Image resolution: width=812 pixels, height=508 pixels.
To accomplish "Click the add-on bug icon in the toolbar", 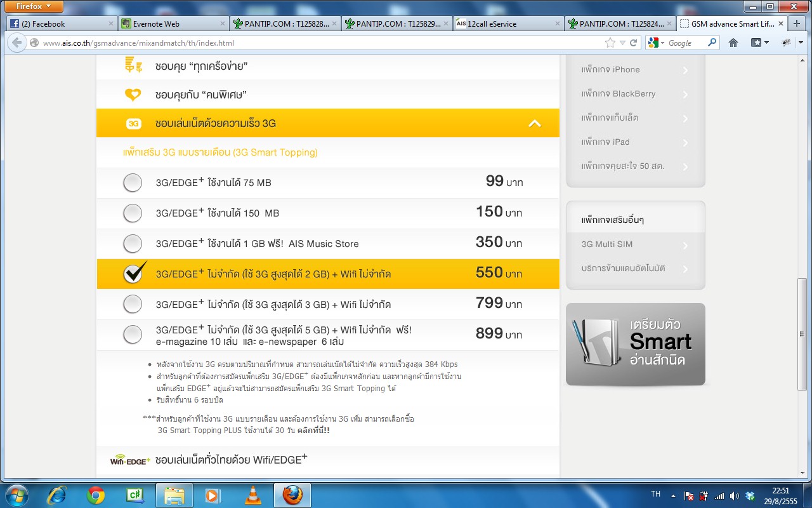I will coord(786,43).
